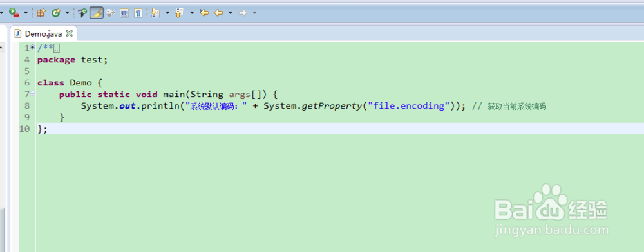Open the Next Annotation dropdown arrow
Screen dimensions: 644x252
[x=167, y=13]
